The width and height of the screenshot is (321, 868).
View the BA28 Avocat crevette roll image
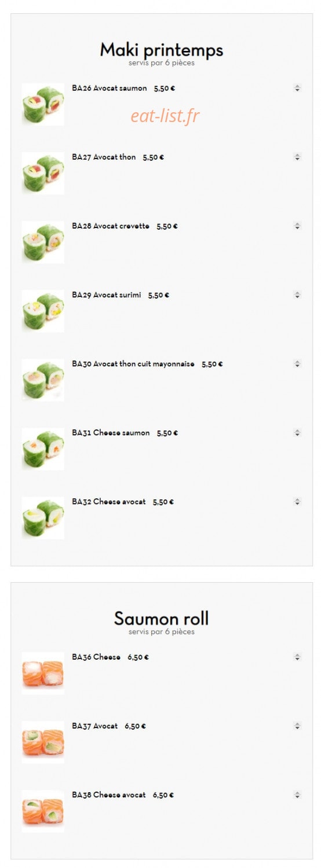tap(43, 242)
